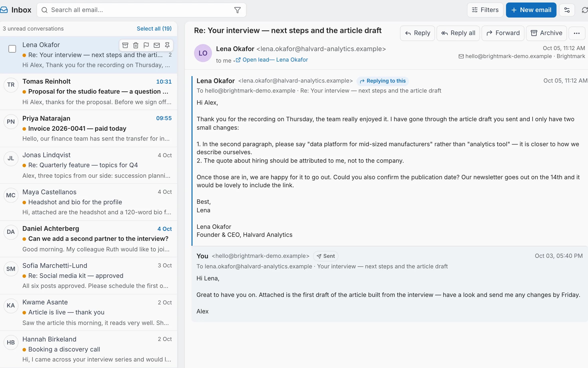Click the Sent badge on your message
The width and height of the screenshot is (588, 368).
325,256
